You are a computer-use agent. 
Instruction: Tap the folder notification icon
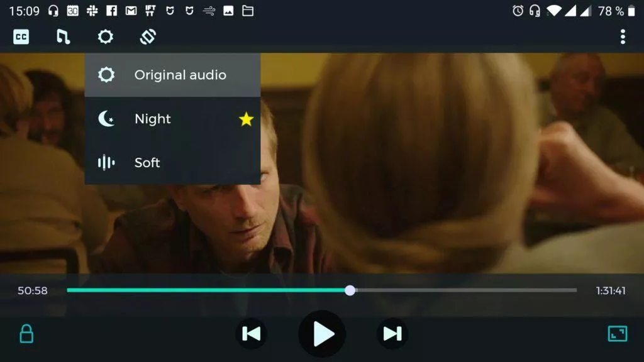(248, 11)
